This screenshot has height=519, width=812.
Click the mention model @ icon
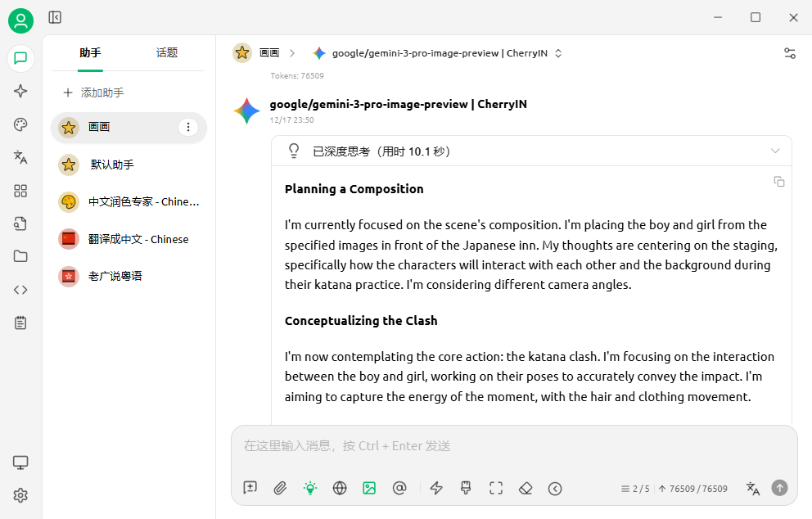[x=399, y=488]
